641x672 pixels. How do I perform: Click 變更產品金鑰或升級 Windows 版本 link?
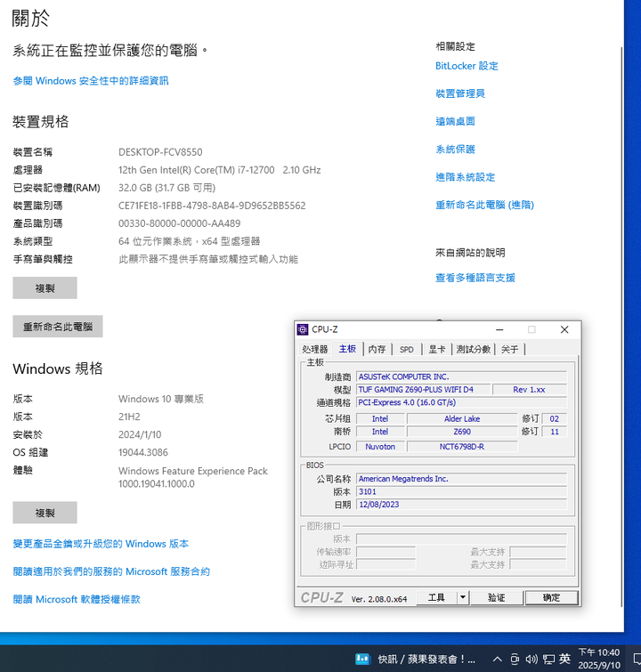coord(101,544)
